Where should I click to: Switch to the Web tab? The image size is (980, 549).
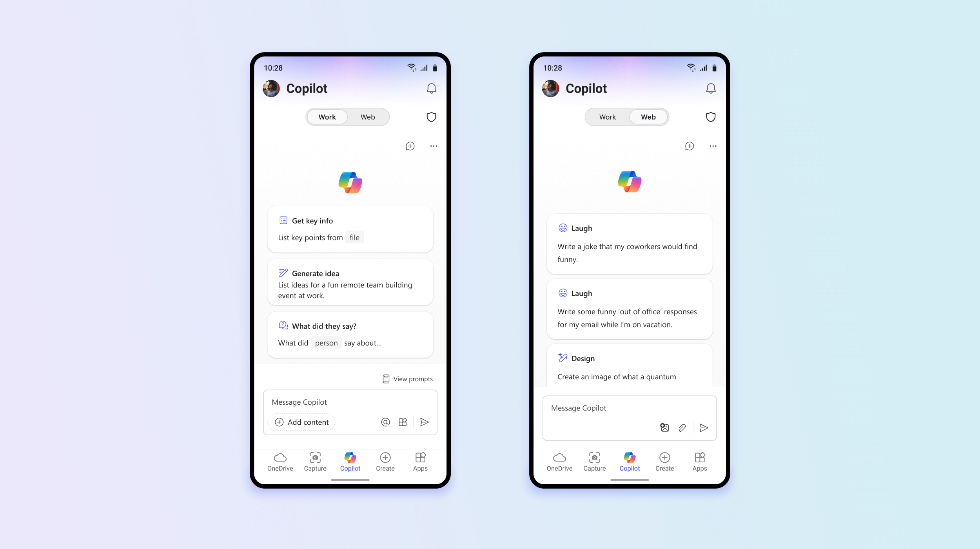coord(368,116)
